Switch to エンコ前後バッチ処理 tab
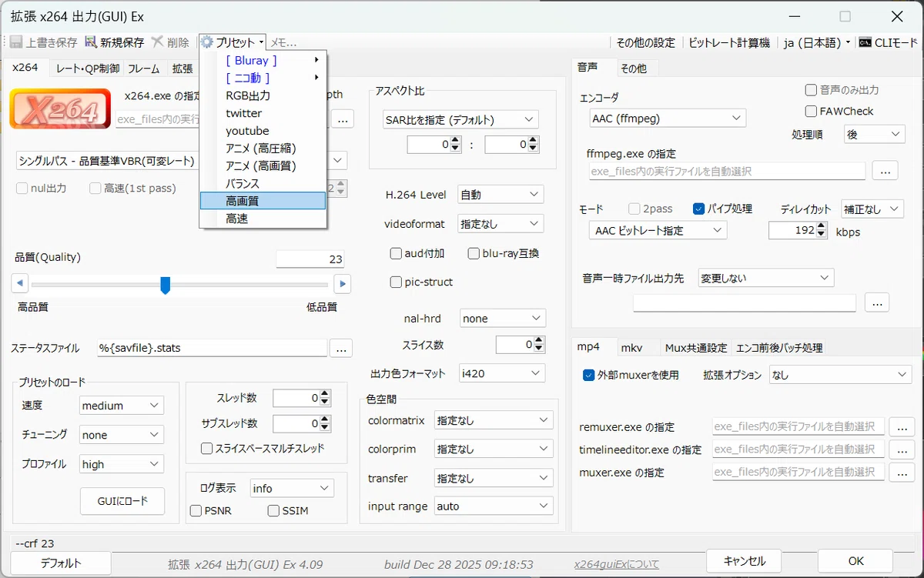 [x=779, y=348]
